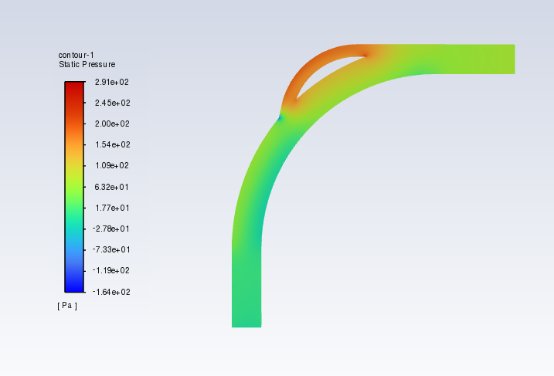
Task: Select the 2.00e+02 legend value
Action: (x=112, y=124)
